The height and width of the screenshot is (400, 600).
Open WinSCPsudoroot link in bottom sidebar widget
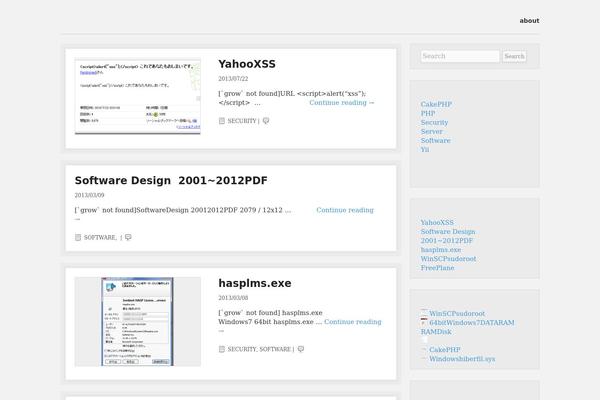(457, 313)
